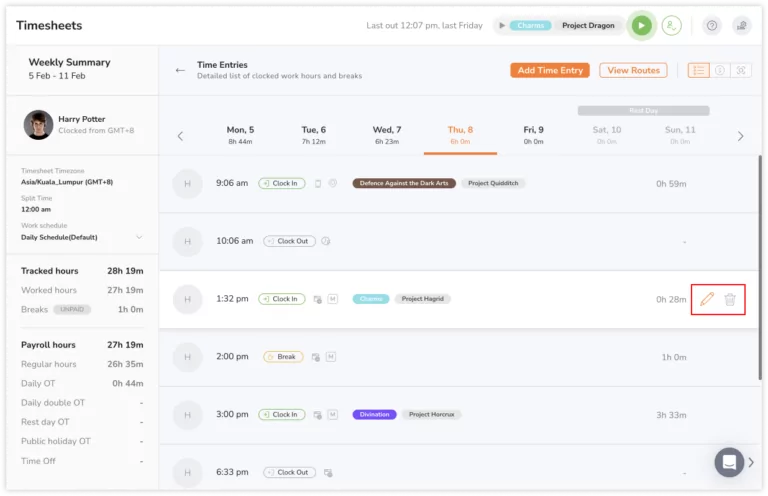The height and width of the screenshot is (496, 768).
Task: Click the purple Divination activity tag
Action: pyautogui.click(x=374, y=415)
